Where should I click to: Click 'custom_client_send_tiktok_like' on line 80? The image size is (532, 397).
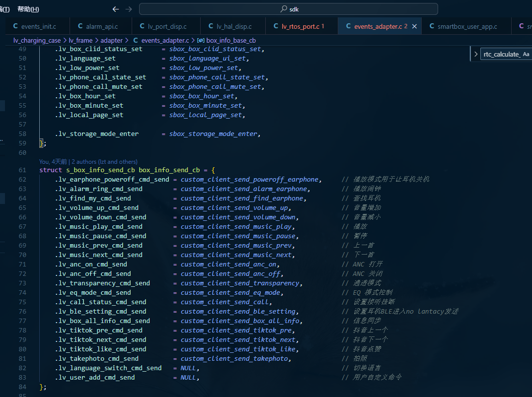pyautogui.click(x=238, y=349)
